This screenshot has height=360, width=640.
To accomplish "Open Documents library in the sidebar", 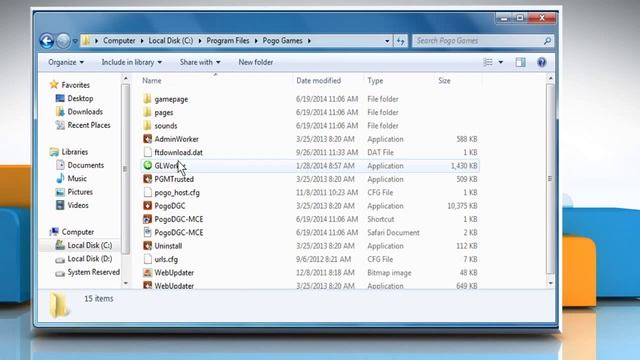I will tap(86, 165).
